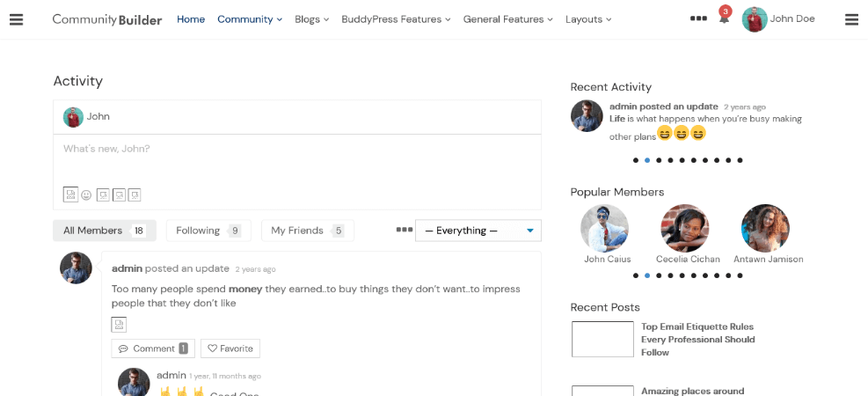Image resolution: width=868 pixels, height=396 pixels.
Task: Open the left hamburger menu
Action: [17, 19]
